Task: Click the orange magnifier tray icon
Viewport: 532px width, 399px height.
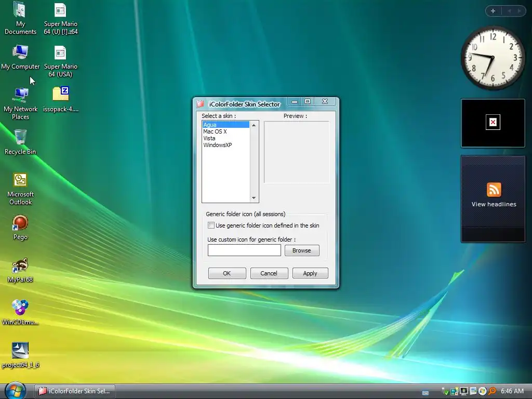Action: click(x=493, y=391)
